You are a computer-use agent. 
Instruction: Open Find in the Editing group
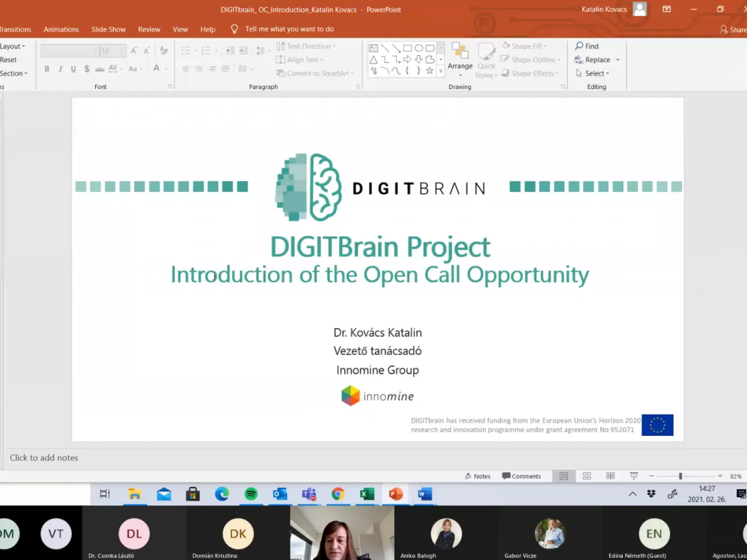tap(587, 46)
